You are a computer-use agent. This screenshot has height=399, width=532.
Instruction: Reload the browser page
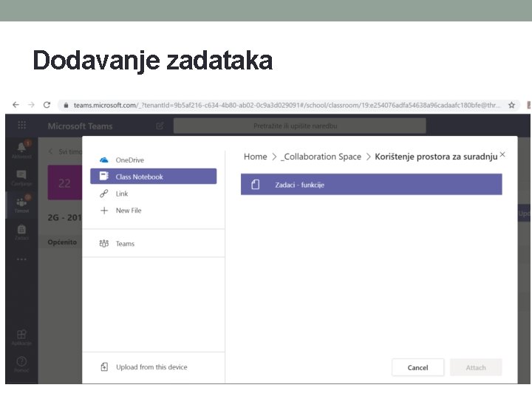47,105
